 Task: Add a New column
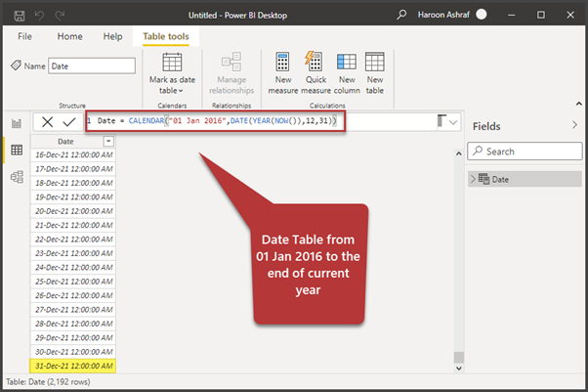[347, 73]
